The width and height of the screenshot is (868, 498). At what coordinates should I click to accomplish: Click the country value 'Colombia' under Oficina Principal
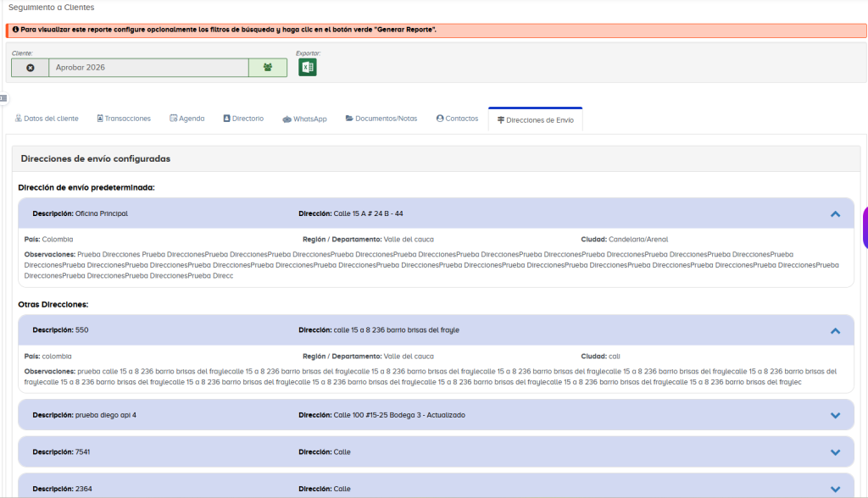coord(58,240)
